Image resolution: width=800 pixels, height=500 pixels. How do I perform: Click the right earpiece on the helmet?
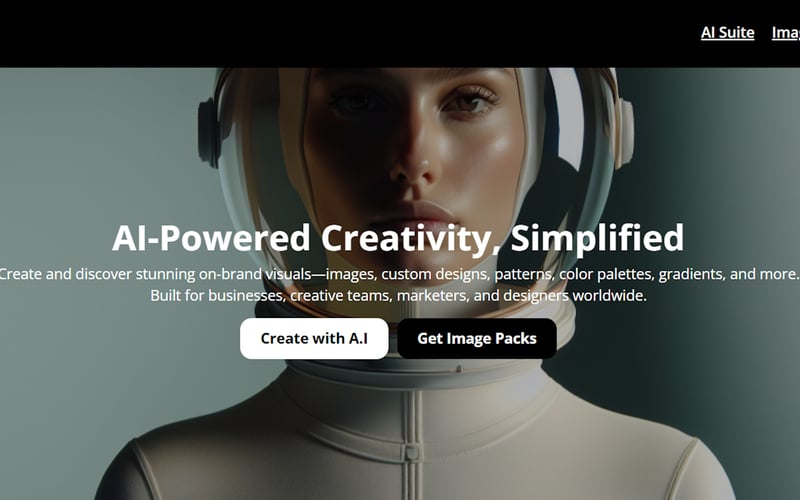click(x=624, y=134)
